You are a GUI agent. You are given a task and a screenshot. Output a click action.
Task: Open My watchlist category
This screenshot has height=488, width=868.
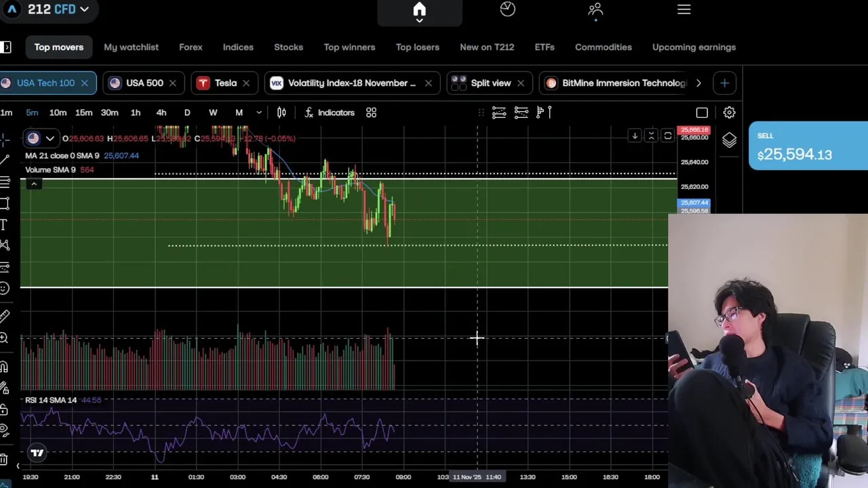131,47
